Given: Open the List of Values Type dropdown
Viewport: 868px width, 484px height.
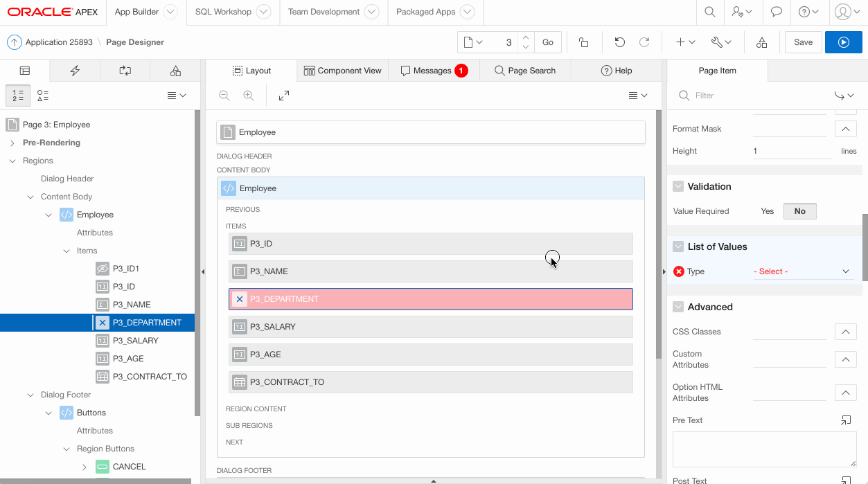Looking at the screenshot, I should 801,271.
